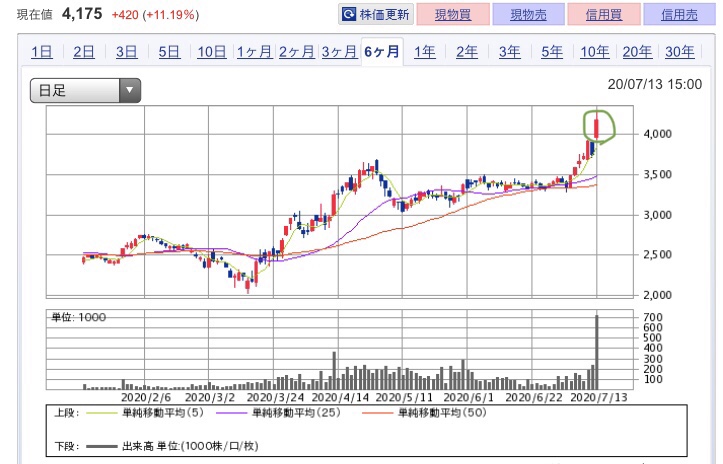Click the +420 (+11.19%) change text
Viewport: 723px width, 464px height.
155,15
